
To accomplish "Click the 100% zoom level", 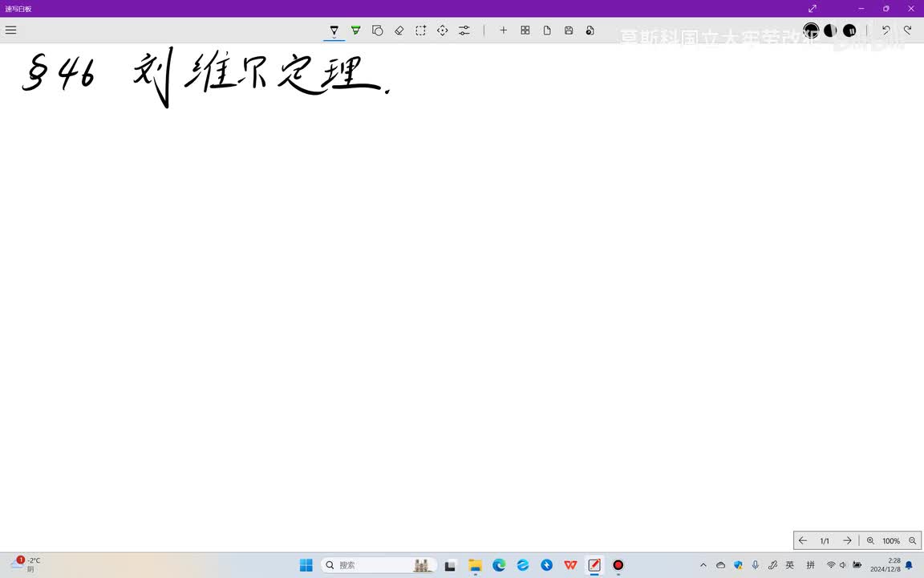I will (x=891, y=541).
